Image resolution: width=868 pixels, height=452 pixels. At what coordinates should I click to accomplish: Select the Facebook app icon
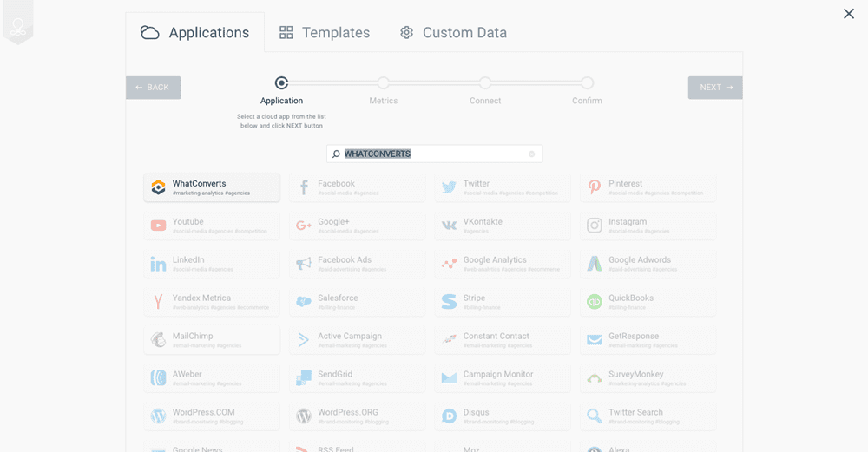coord(304,187)
